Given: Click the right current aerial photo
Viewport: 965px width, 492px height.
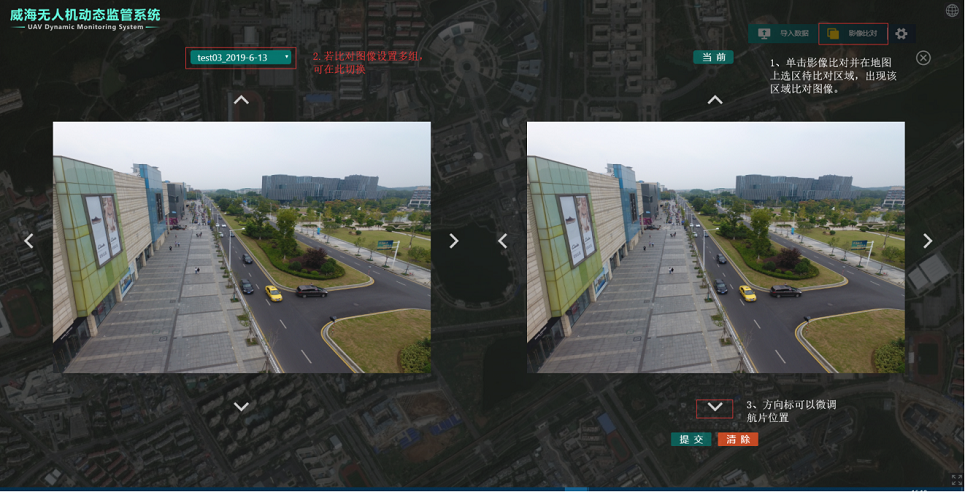Looking at the screenshot, I should [x=715, y=247].
